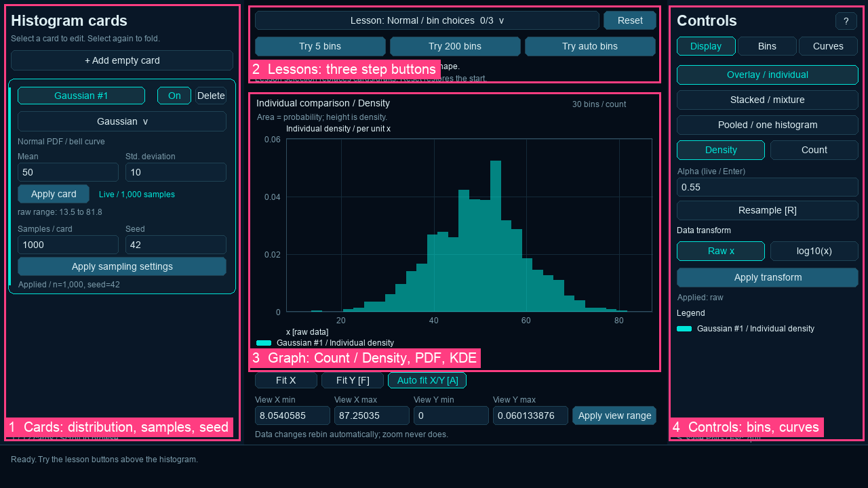The image size is (868, 488).
Task: Click the Fit X button
Action: pos(286,380)
